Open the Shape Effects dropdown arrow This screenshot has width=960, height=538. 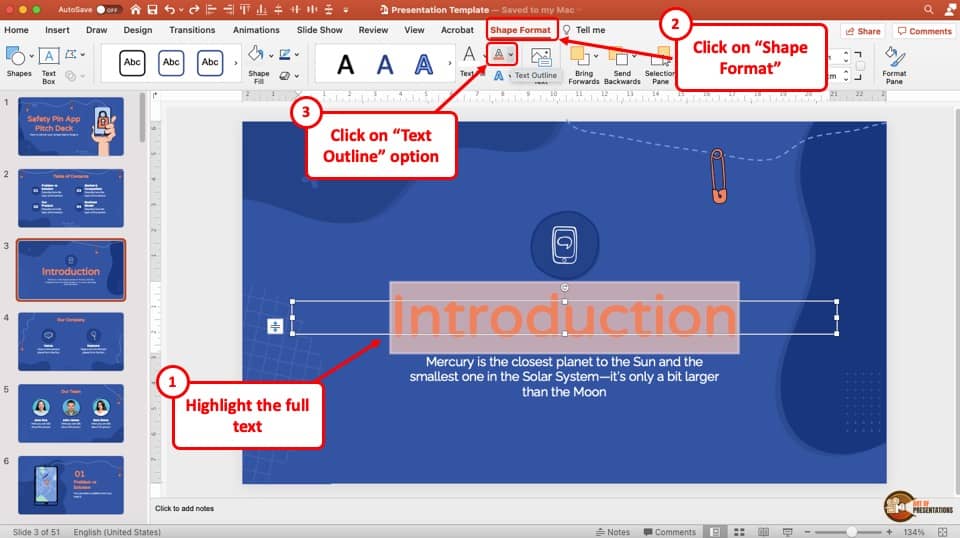[x=297, y=77]
